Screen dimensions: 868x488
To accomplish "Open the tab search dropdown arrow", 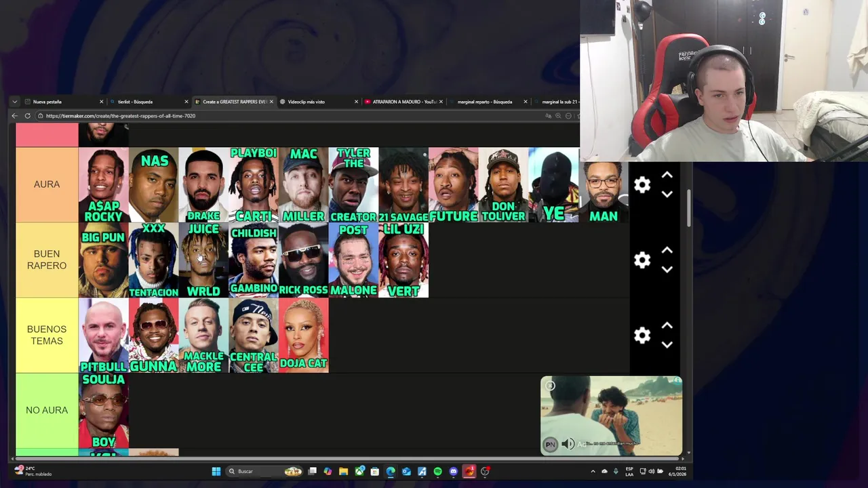I will [14, 102].
